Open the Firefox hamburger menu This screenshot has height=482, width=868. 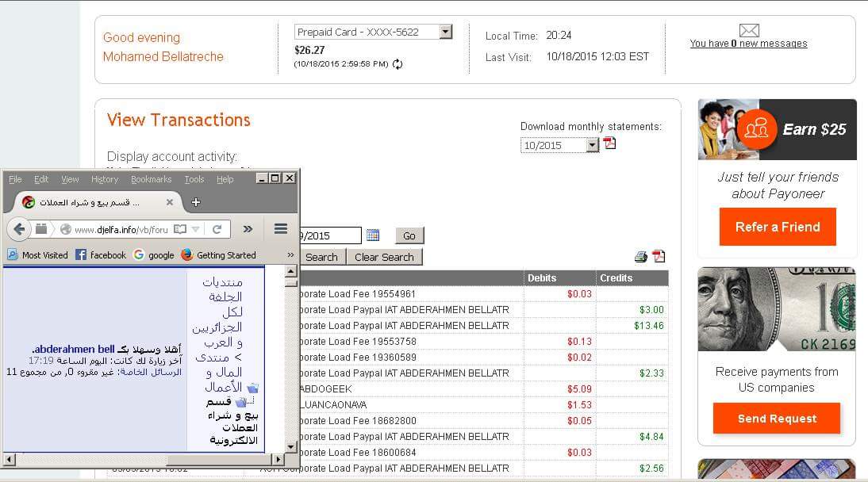(281, 228)
